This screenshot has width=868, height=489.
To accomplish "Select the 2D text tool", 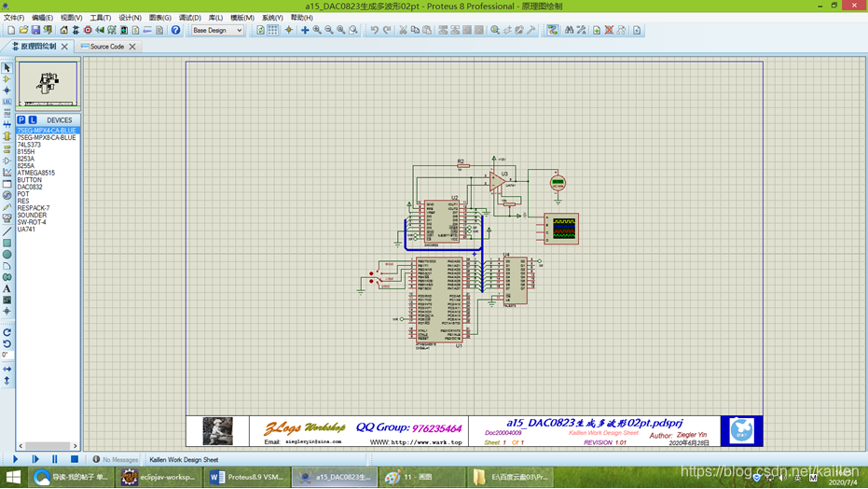I will coord(7,288).
